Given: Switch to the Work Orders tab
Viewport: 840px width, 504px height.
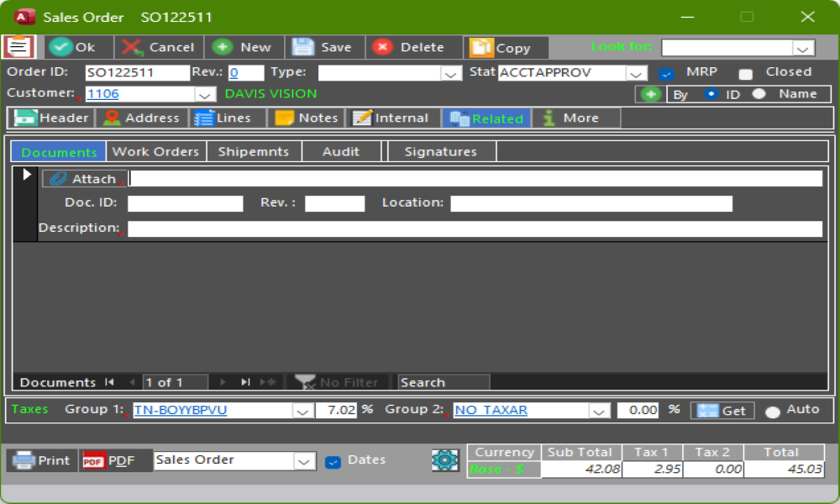Looking at the screenshot, I should tap(155, 151).
